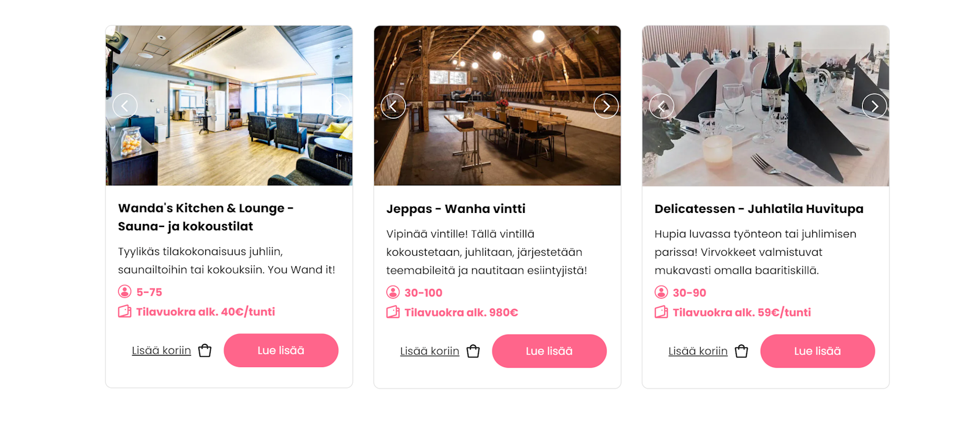
Task: Click shopping bag icon on Wanda's Kitchen card
Action: pos(205,351)
